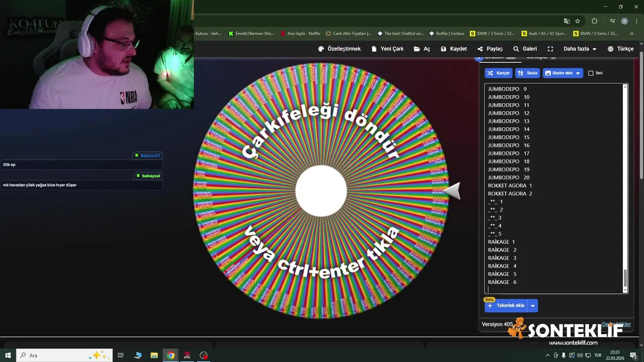
Task: Select entry JUMBODEPO 20
Action: pyautogui.click(x=509, y=177)
